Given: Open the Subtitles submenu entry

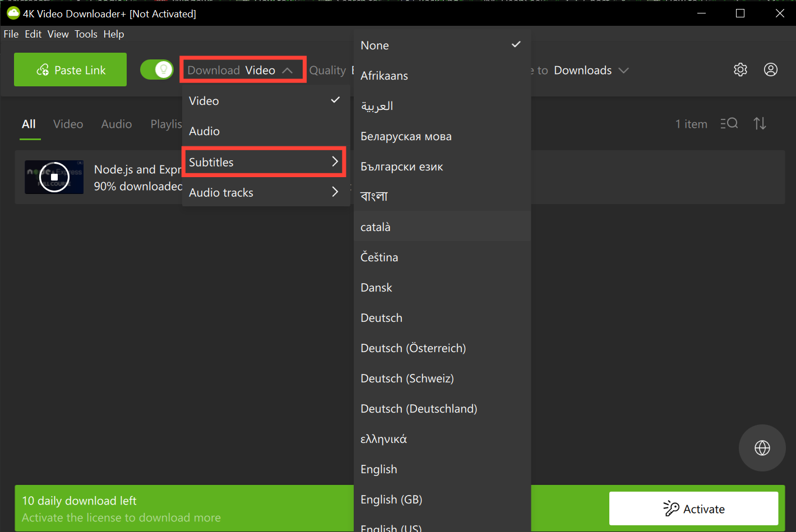Looking at the screenshot, I should pos(265,162).
